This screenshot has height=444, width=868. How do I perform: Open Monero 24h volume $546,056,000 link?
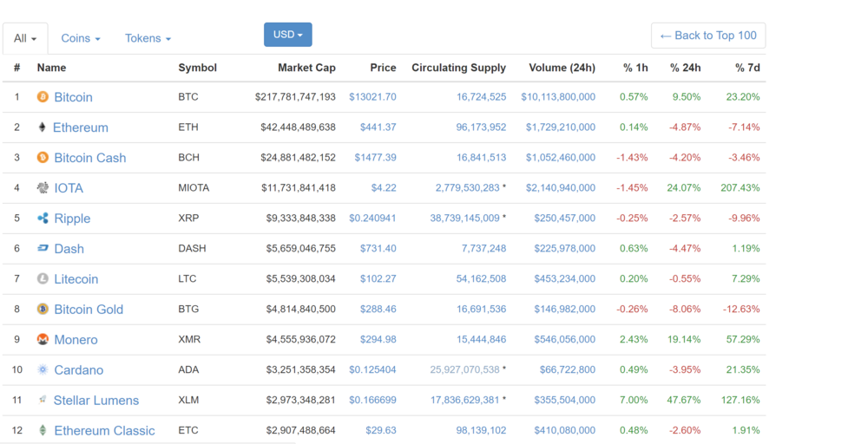coord(560,340)
